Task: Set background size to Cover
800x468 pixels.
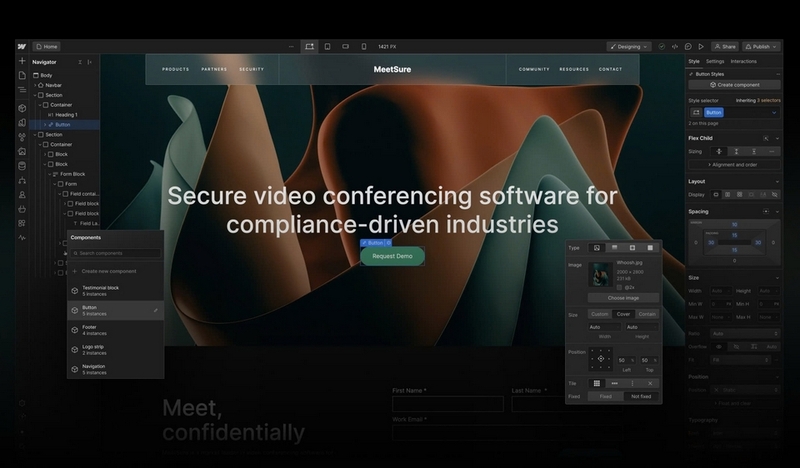Action: [623, 314]
